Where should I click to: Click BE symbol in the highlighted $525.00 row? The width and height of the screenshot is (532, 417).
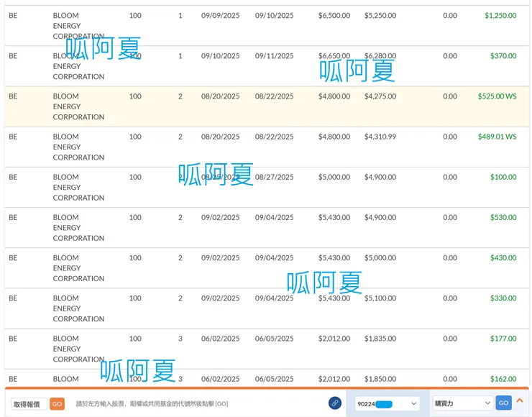pos(13,96)
